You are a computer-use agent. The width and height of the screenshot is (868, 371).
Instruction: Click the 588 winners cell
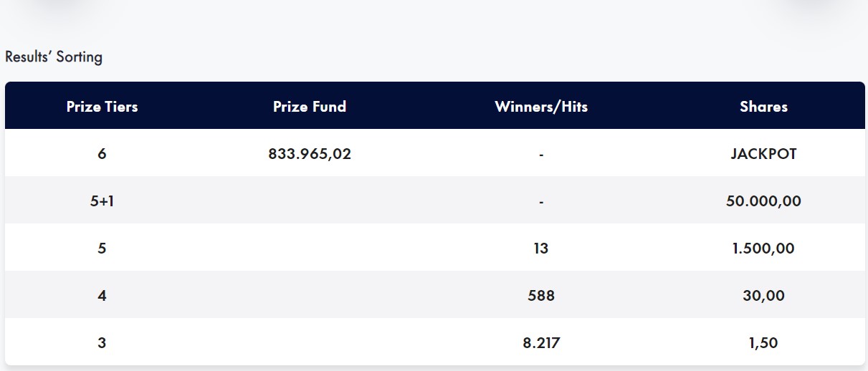[x=541, y=296]
